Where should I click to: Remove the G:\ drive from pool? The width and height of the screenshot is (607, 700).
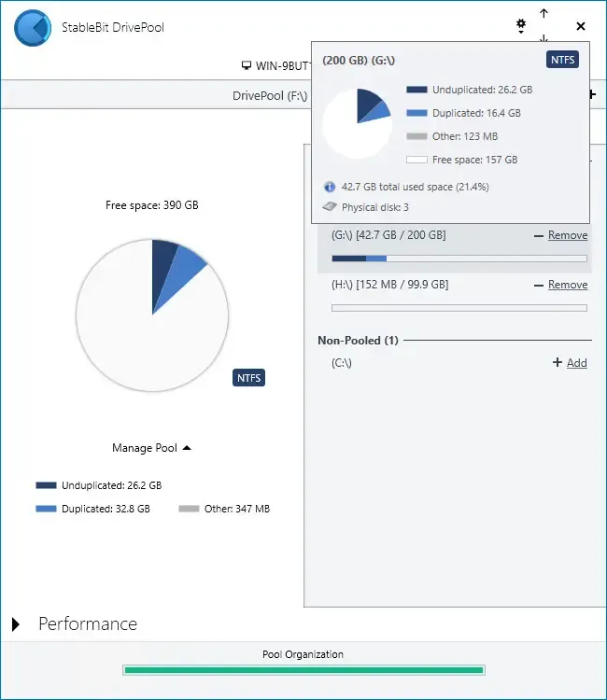coord(568,235)
